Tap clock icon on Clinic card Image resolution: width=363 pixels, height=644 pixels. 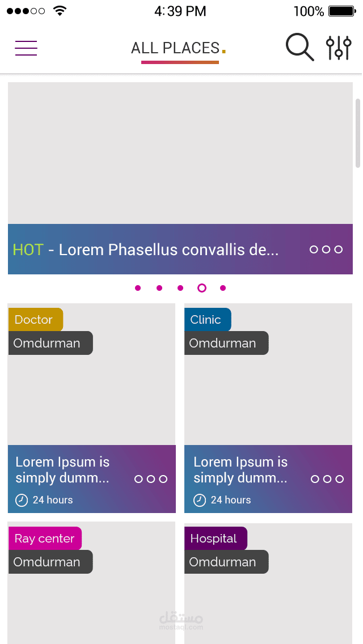tap(200, 500)
